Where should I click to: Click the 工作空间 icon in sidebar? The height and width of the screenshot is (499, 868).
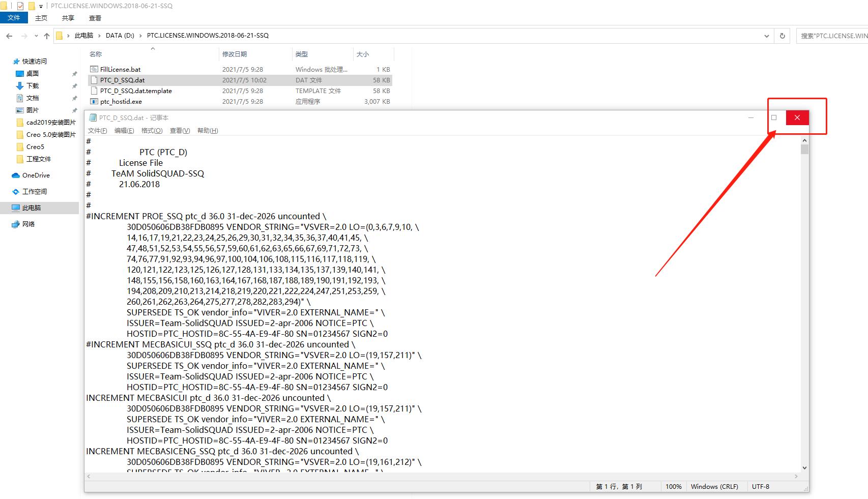(16, 192)
